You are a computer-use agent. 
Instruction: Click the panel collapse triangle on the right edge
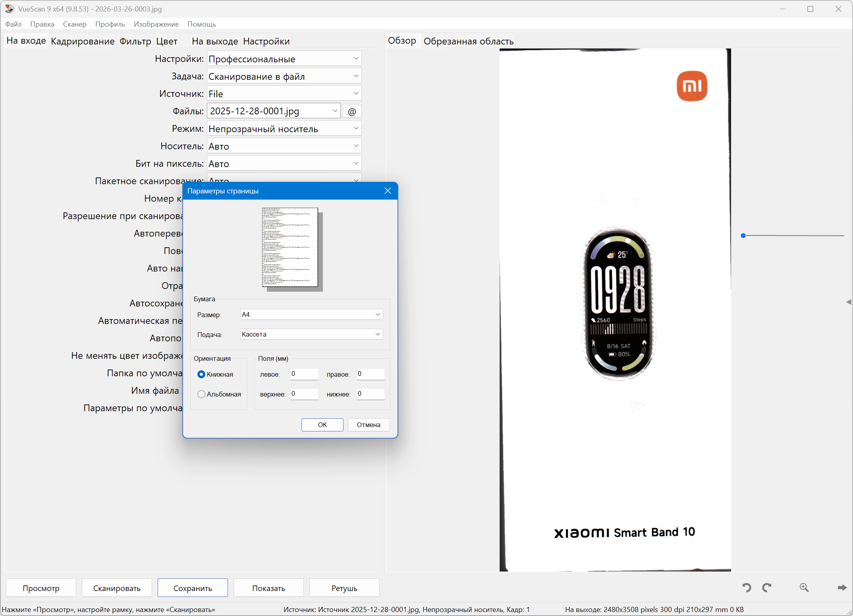[849, 302]
